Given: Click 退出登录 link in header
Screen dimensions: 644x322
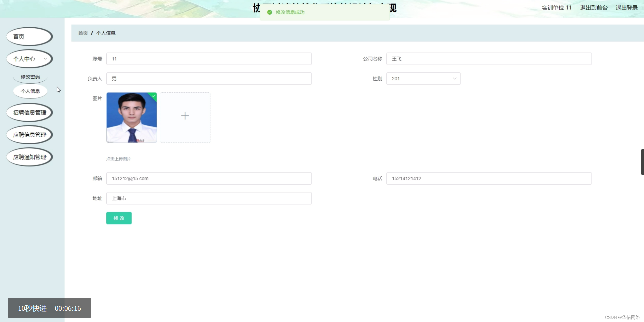Looking at the screenshot, I should [x=626, y=8].
